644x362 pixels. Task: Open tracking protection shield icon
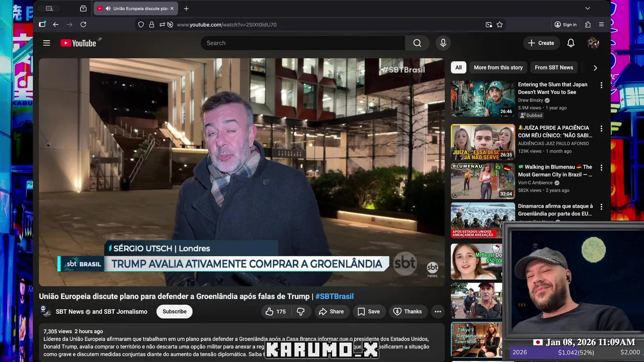[141, 25]
